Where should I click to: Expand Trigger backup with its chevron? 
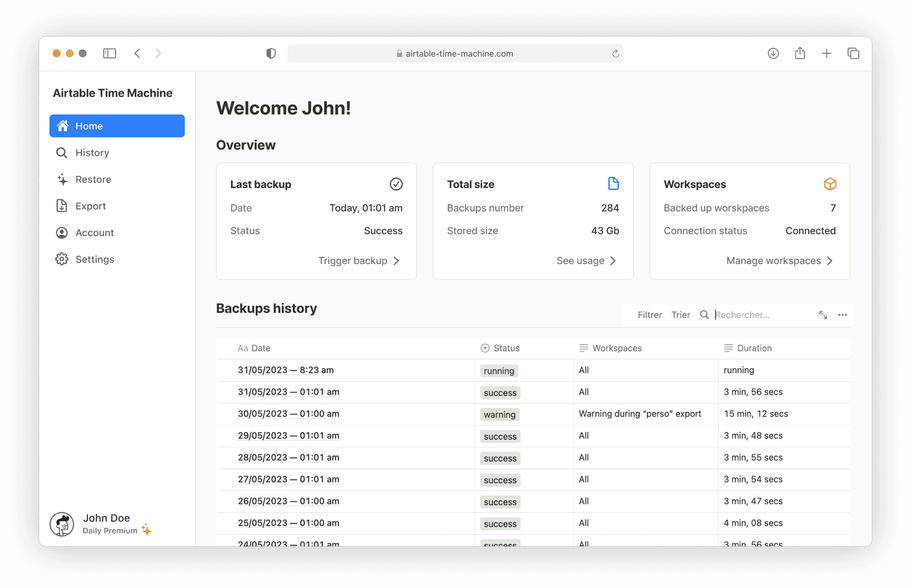tap(397, 260)
